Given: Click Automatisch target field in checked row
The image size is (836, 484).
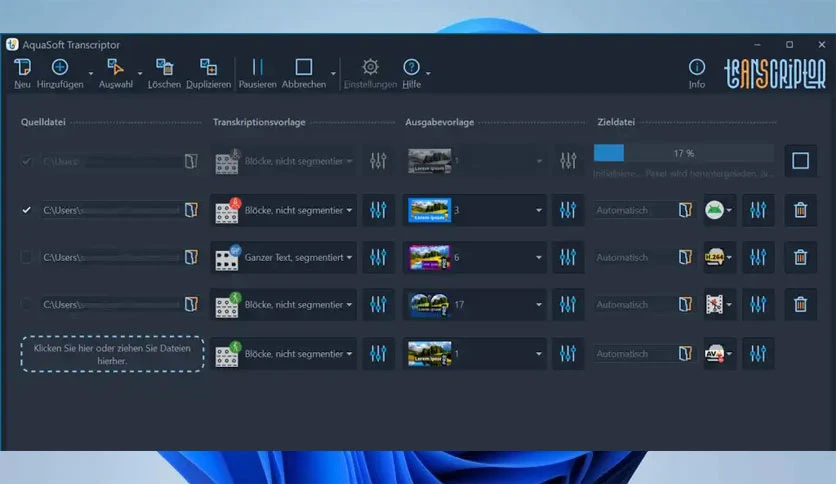Looking at the screenshot, I should click(x=634, y=210).
